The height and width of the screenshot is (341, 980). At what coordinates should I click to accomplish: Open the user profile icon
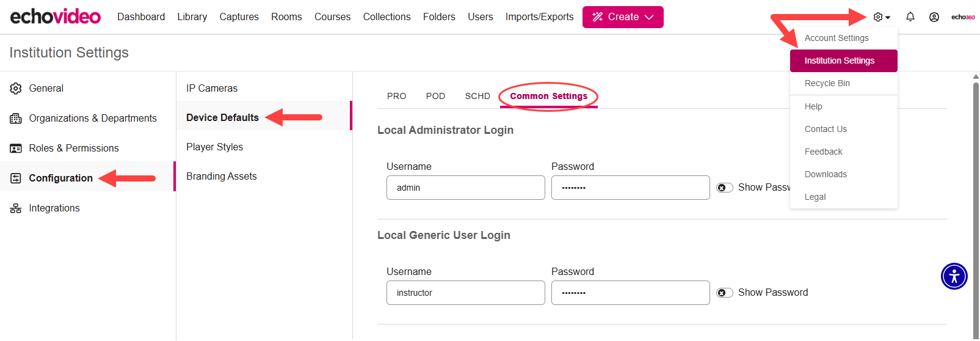click(x=934, y=17)
